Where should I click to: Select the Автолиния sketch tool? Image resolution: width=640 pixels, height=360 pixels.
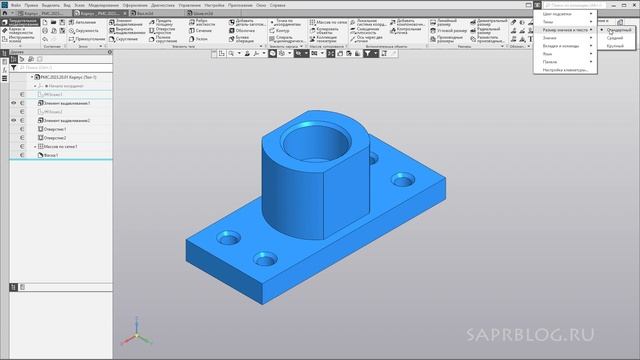click(x=83, y=22)
